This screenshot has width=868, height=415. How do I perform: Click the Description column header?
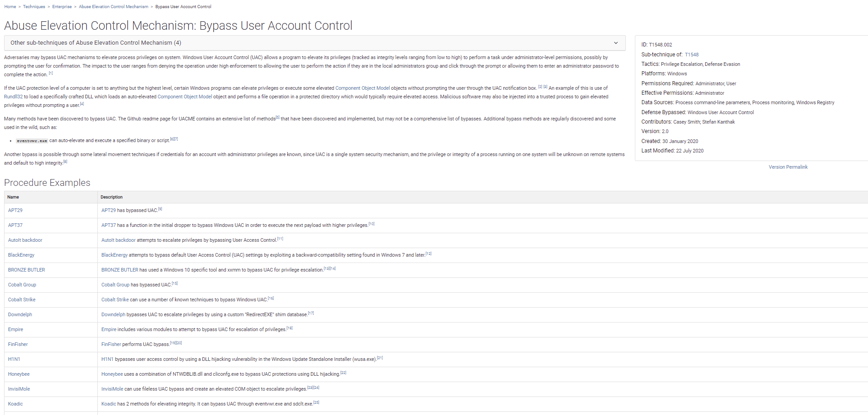[111, 197]
